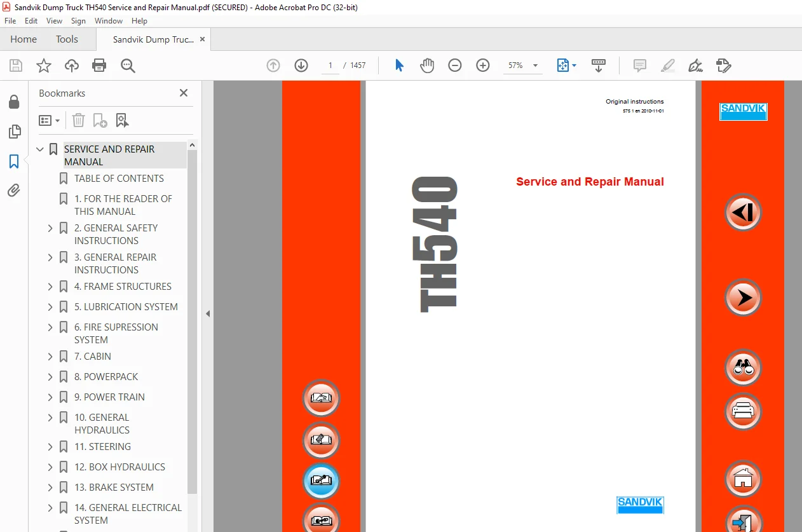The image size is (802, 532).
Task: Click the round home button in document
Action: [742, 479]
